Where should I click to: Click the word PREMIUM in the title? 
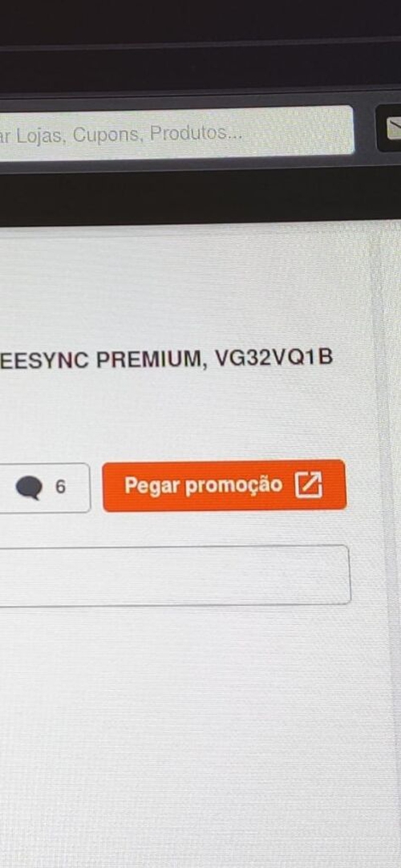(x=149, y=360)
